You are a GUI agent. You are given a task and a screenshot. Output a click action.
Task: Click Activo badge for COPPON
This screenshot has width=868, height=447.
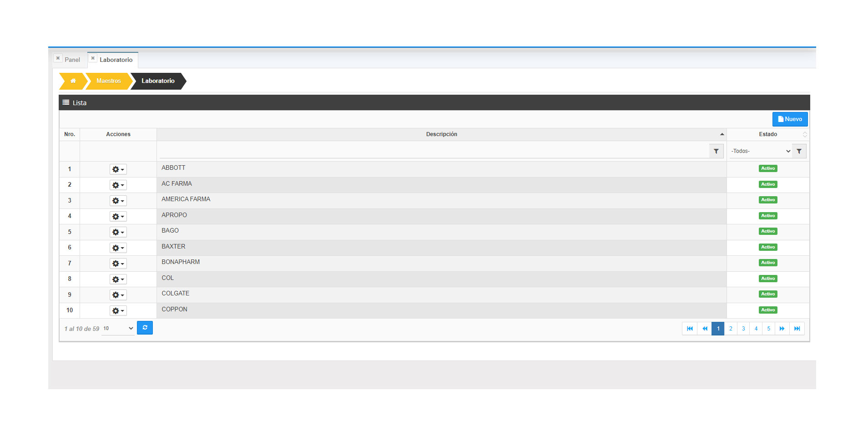point(768,310)
